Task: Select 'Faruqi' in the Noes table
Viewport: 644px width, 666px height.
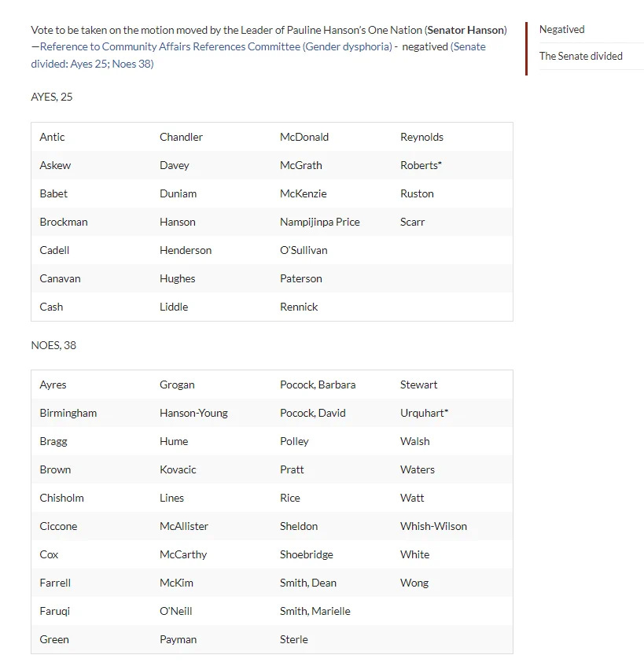Action: (x=55, y=611)
